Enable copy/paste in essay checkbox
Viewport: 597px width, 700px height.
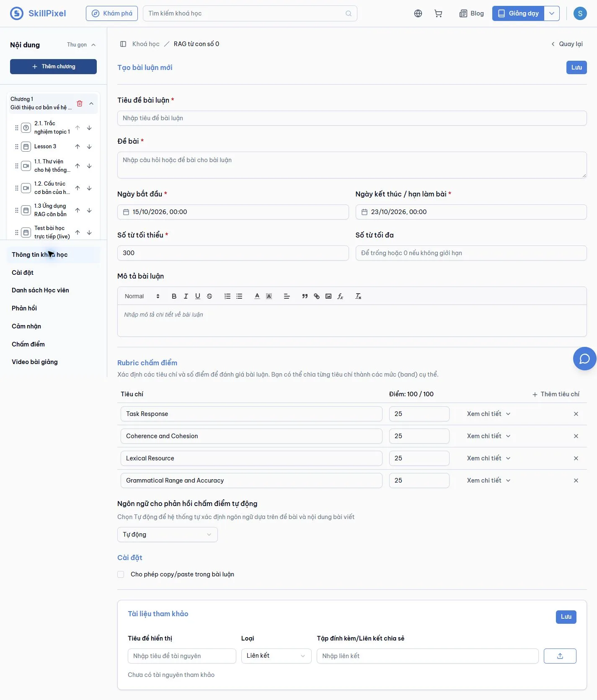pyautogui.click(x=121, y=574)
